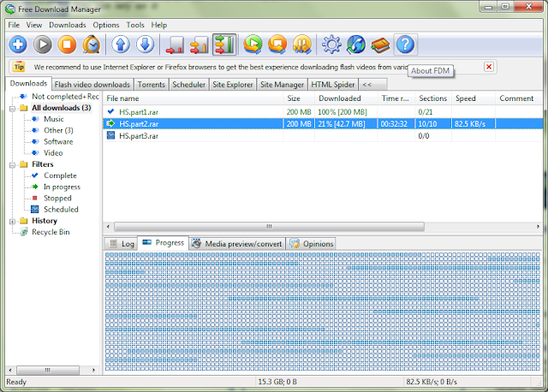The image size is (548, 392).
Task: Select the Video category
Action: coord(53,153)
